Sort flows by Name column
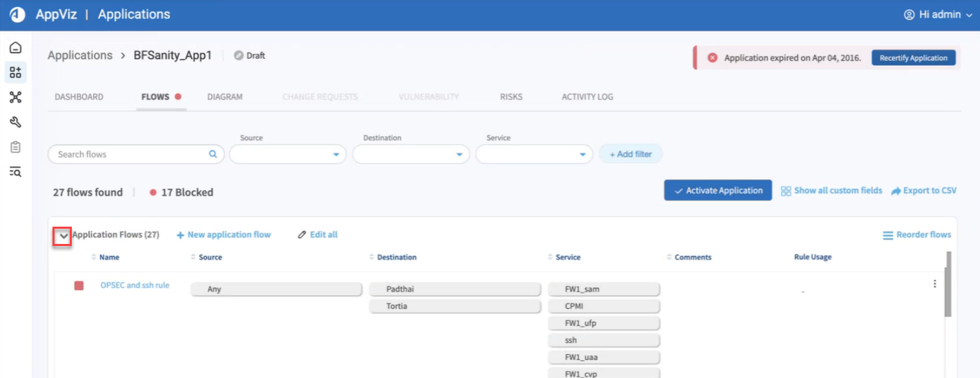Image resolution: width=980 pixels, height=378 pixels. pyautogui.click(x=108, y=257)
